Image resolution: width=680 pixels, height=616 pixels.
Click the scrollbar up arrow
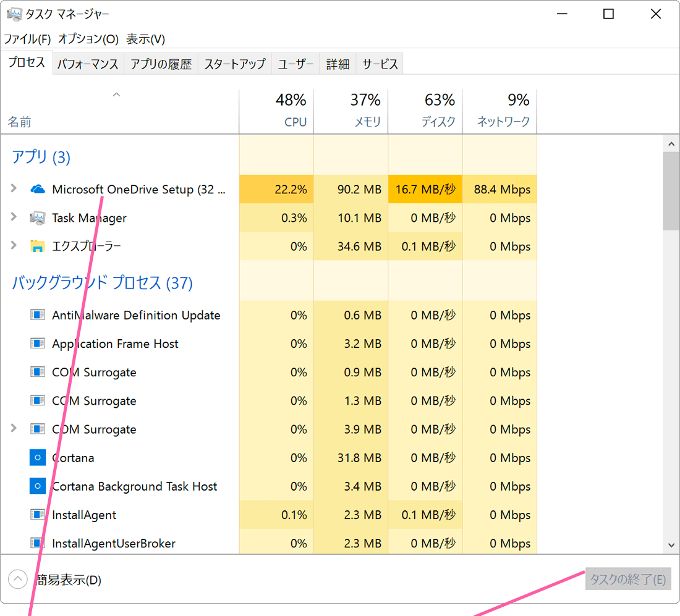click(x=671, y=144)
